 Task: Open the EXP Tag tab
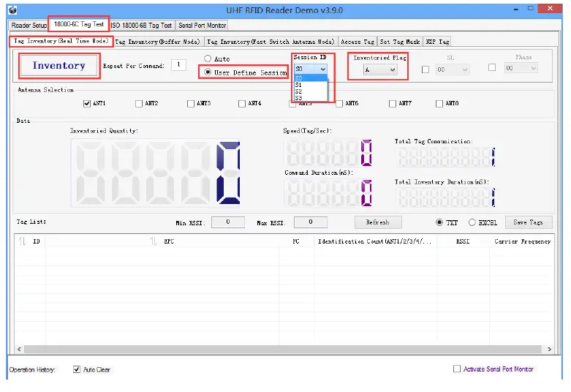(x=437, y=42)
